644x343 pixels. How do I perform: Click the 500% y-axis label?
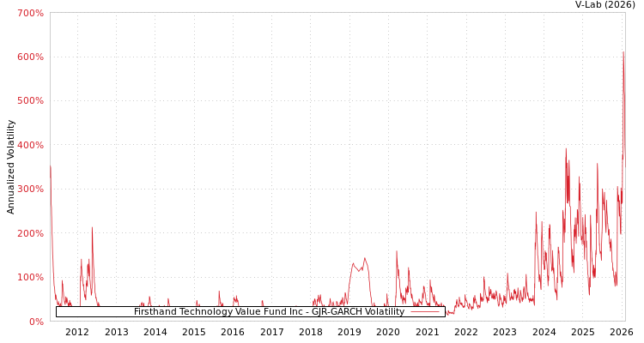(x=30, y=101)
